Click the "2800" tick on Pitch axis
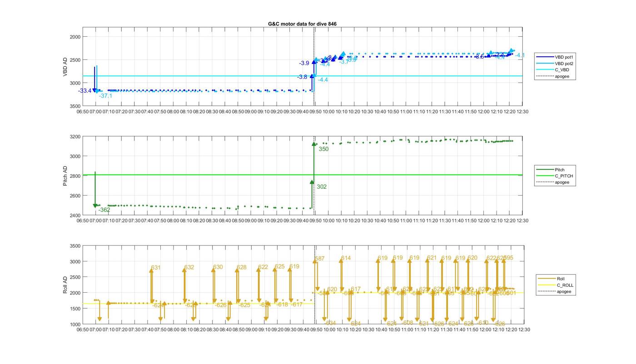The width and height of the screenshot is (636, 364). [75, 176]
